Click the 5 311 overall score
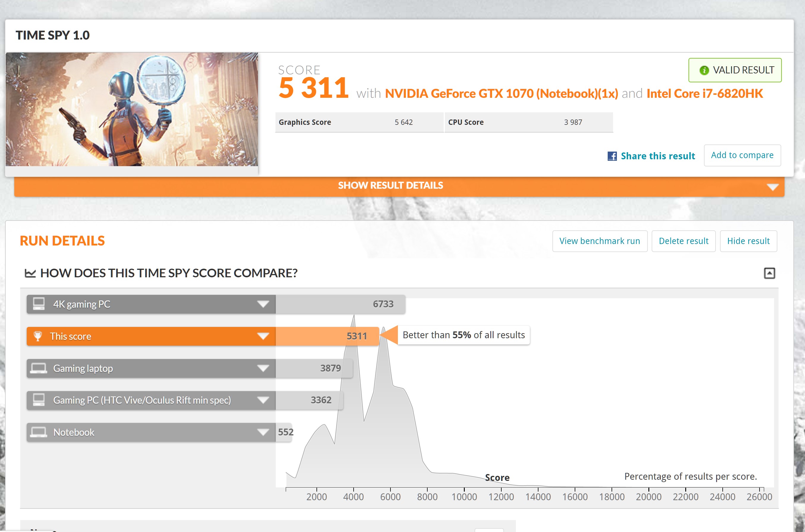The width and height of the screenshot is (805, 532). point(313,88)
